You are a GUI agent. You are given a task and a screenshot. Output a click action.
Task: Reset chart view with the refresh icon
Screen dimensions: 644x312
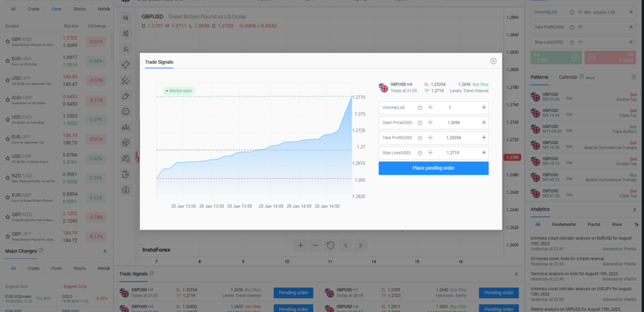point(330,245)
